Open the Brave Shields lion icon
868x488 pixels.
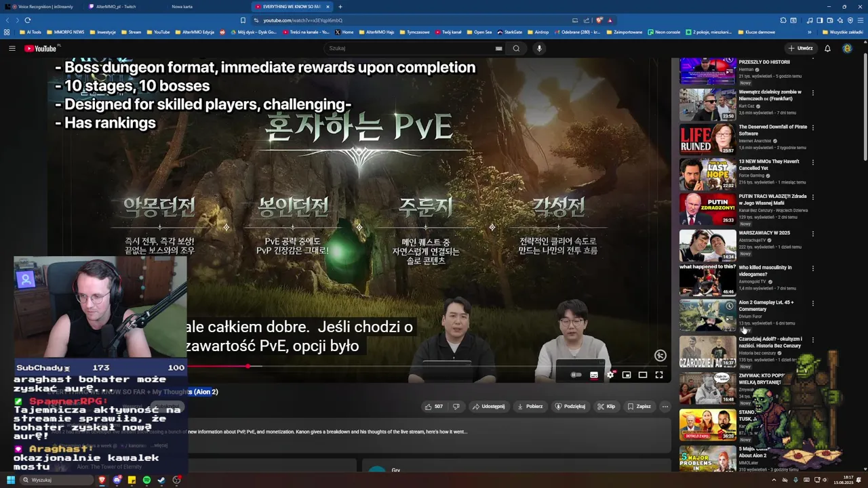click(599, 20)
